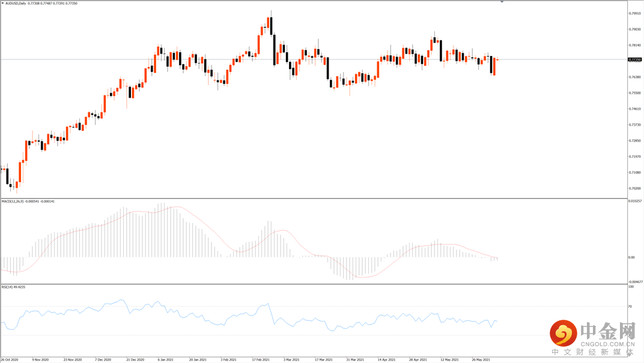
Task: Click the 0.72850 price axis label
Action: tap(634, 141)
